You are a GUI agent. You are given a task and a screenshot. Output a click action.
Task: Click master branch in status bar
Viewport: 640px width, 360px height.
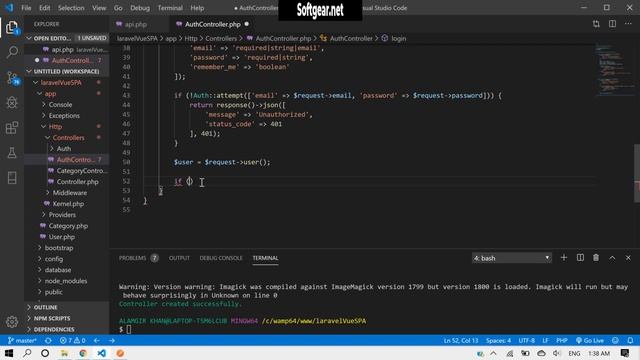pos(22,340)
